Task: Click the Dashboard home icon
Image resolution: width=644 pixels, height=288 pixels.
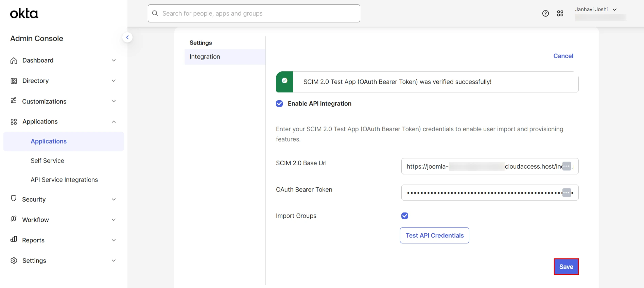Action: (x=14, y=61)
